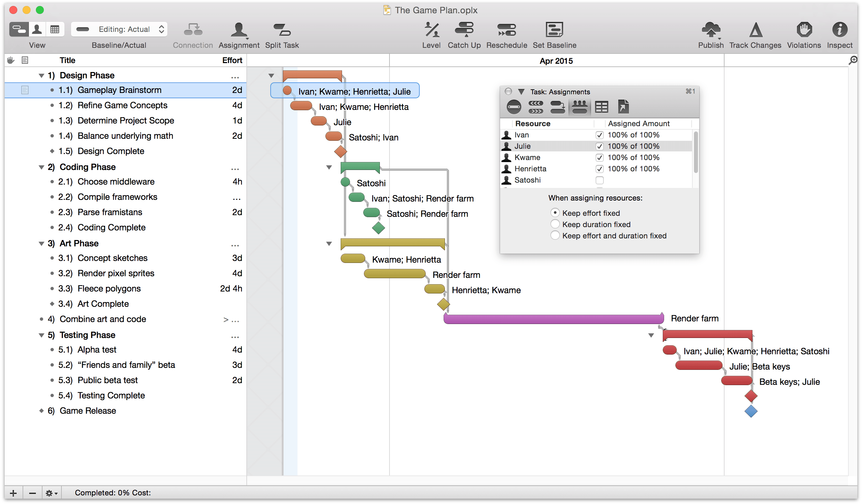The image size is (862, 504).
Task: Select Keep duration fixed radio button
Action: pos(553,224)
